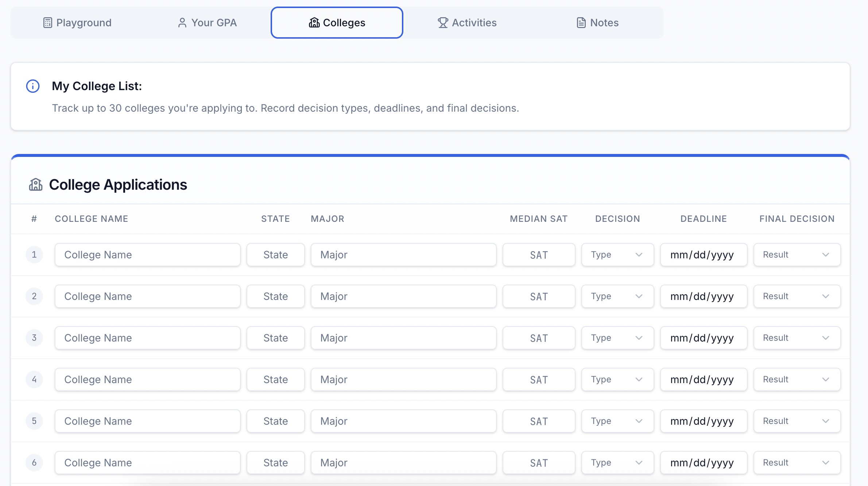Click the SAT input in row 2
The height and width of the screenshot is (486, 868).
[x=539, y=296]
